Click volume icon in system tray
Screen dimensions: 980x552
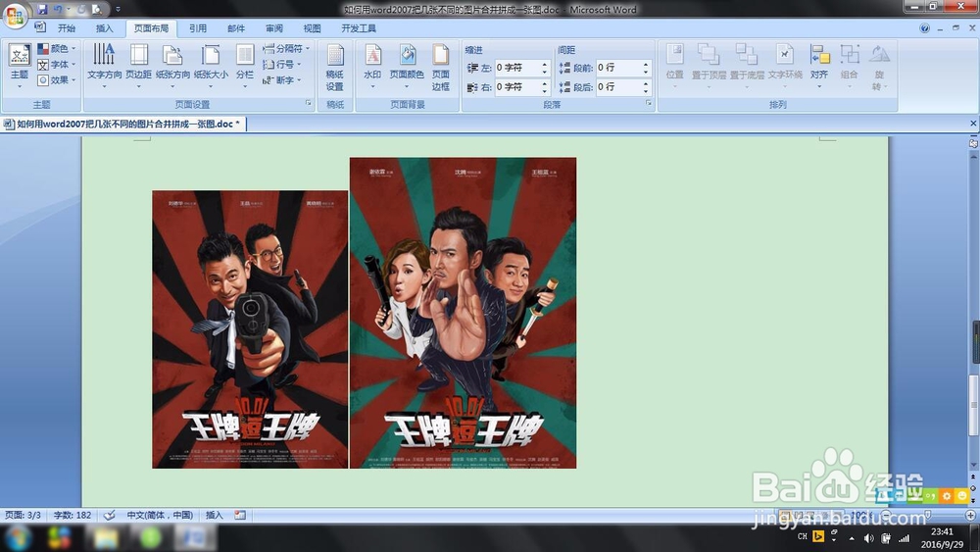(x=868, y=537)
